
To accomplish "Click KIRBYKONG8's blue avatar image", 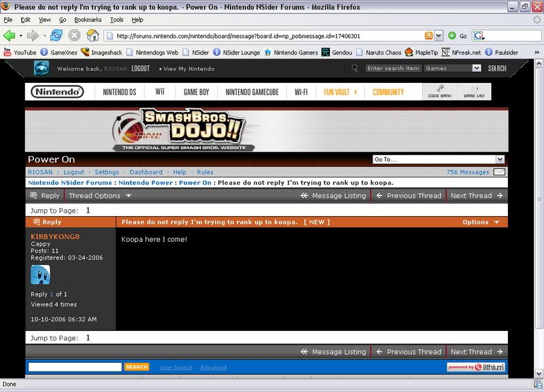I will pos(40,275).
